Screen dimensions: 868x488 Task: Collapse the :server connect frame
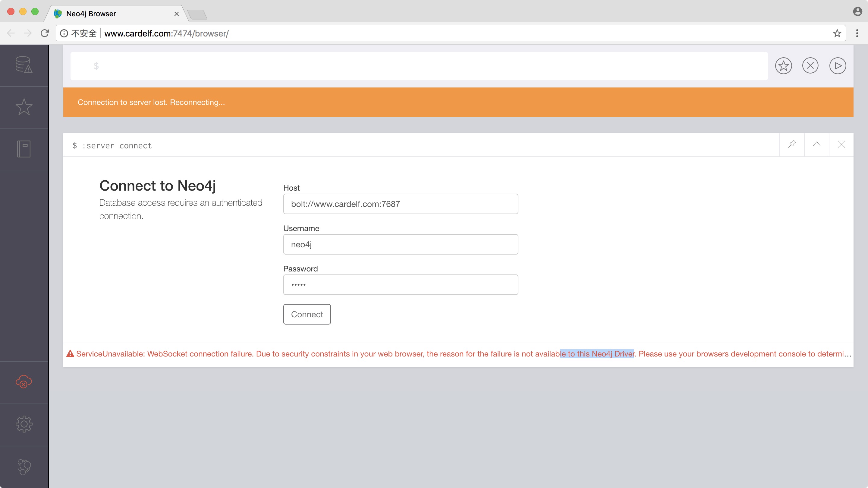(x=816, y=144)
